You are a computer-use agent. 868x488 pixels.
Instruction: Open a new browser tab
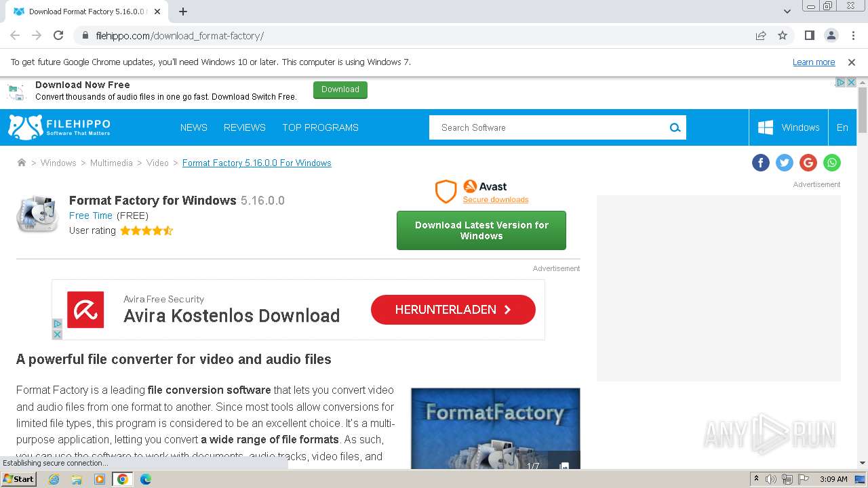point(183,12)
